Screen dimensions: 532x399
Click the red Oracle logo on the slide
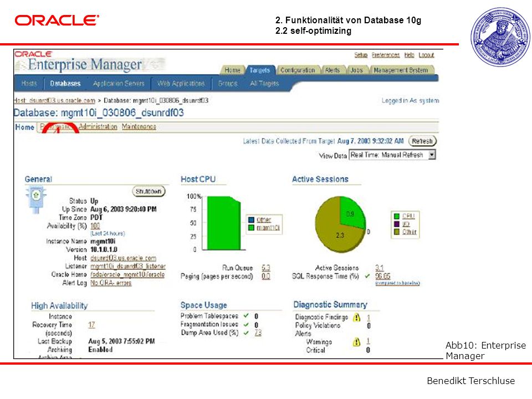[x=57, y=21]
